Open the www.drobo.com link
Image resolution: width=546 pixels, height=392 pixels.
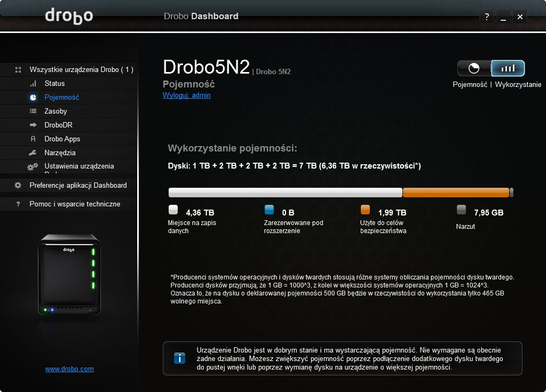tap(69, 369)
